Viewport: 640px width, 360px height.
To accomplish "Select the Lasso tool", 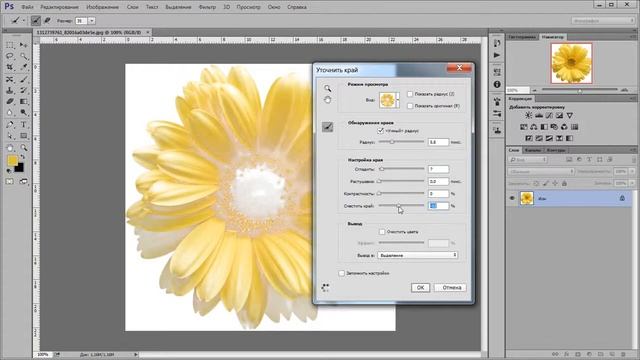I will tap(10, 56).
